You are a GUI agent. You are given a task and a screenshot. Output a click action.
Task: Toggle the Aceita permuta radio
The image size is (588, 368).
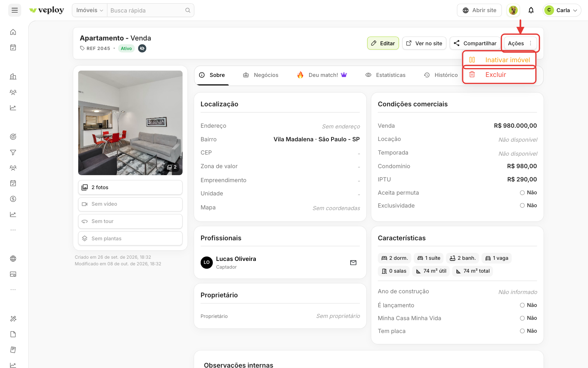click(522, 193)
